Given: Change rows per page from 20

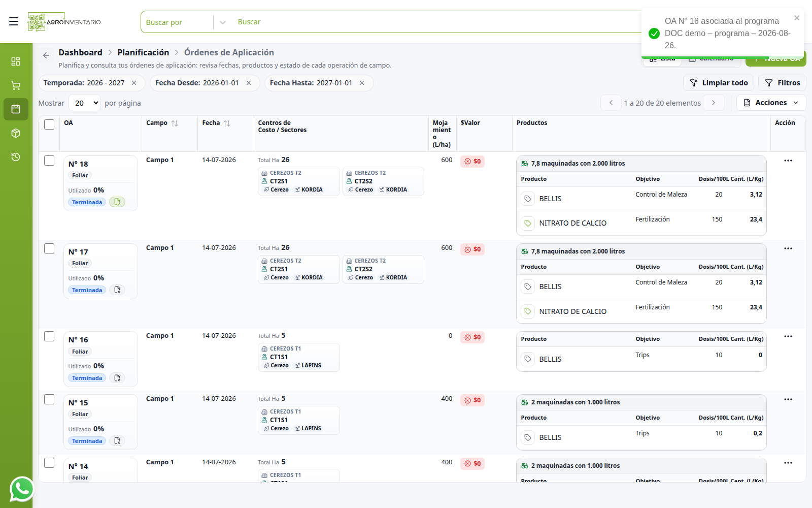Looking at the screenshot, I should point(84,103).
